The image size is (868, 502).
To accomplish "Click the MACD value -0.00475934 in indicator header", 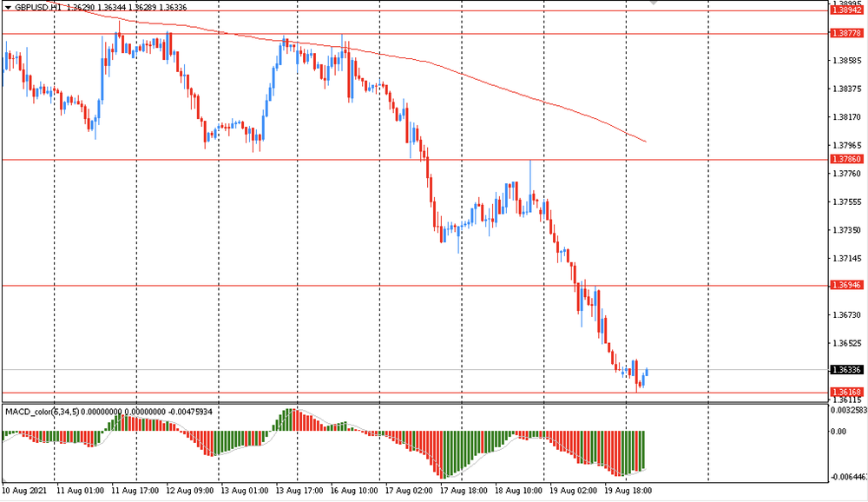I will (x=189, y=412).
